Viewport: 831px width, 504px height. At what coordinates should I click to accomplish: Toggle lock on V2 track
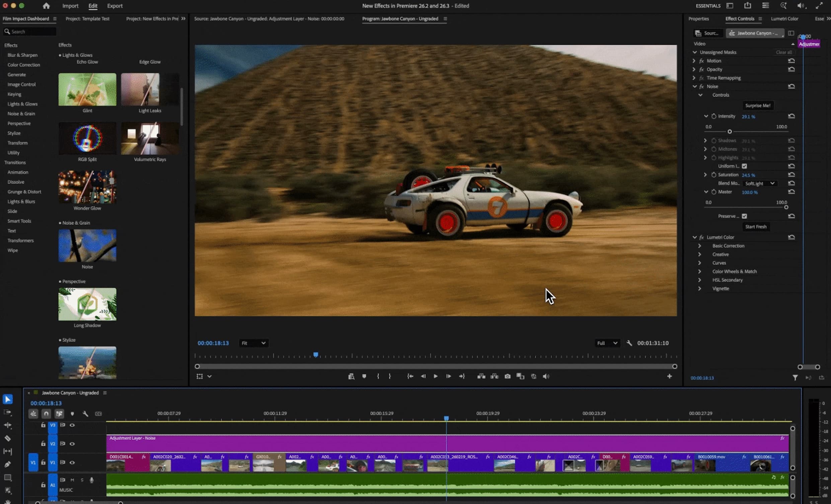click(x=43, y=444)
